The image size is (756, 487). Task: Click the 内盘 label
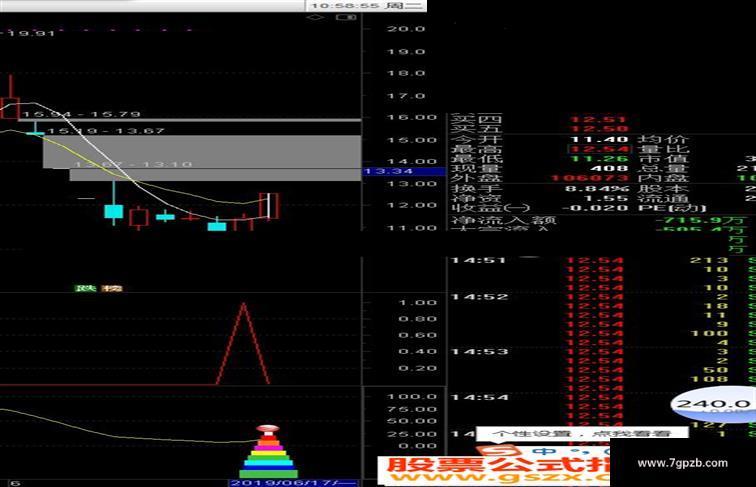tap(663, 178)
